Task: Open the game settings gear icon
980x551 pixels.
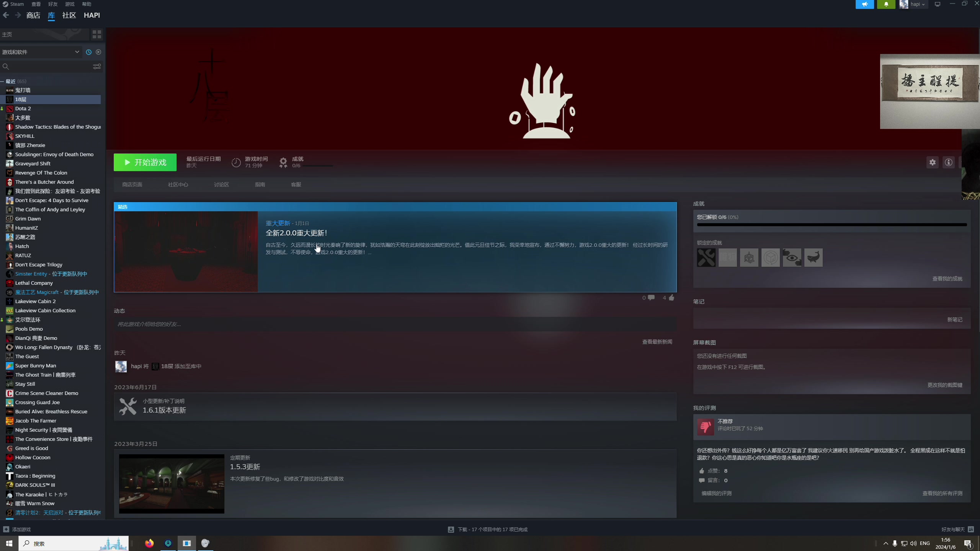Action: [933, 162]
